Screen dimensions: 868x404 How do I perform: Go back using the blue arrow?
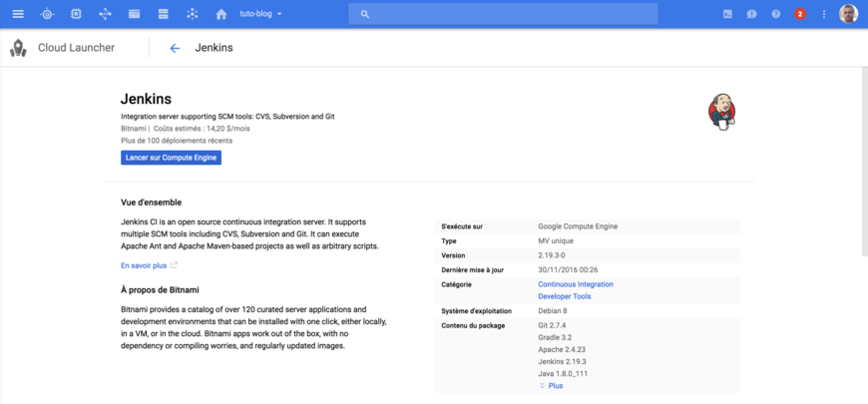coord(175,48)
